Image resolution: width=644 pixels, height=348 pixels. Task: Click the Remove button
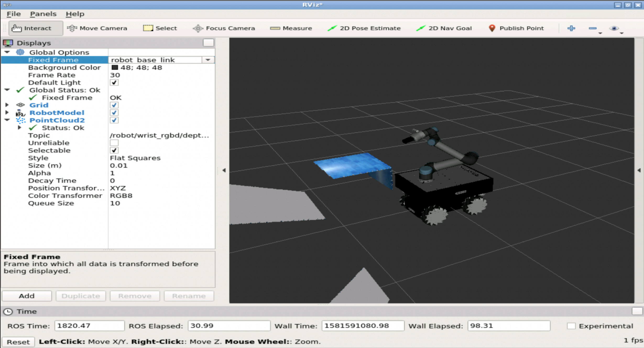pyautogui.click(x=135, y=296)
